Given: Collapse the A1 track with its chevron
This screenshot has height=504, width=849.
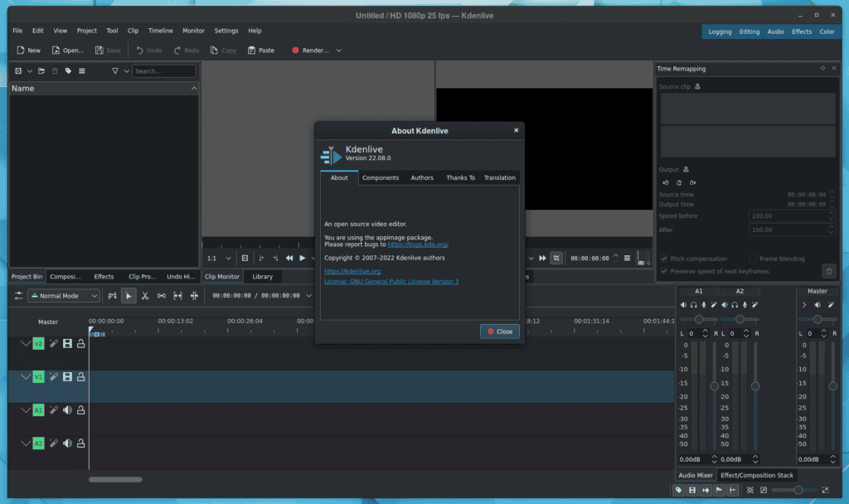Looking at the screenshot, I should click(x=25, y=410).
